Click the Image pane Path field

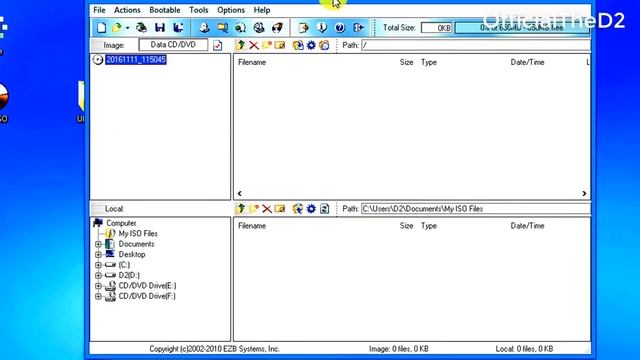click(476, 45)
